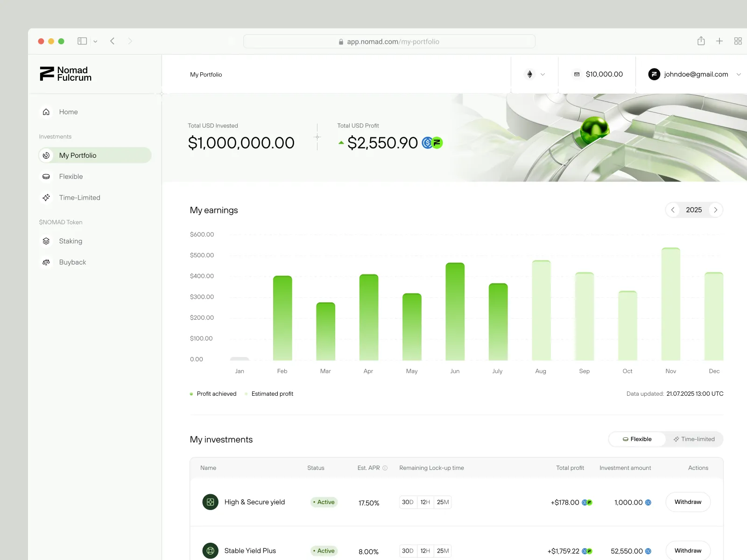Screen dimensions: 747x560
Task: Click the $1,000,000.00 invested total
Action: tap(241, 143)
